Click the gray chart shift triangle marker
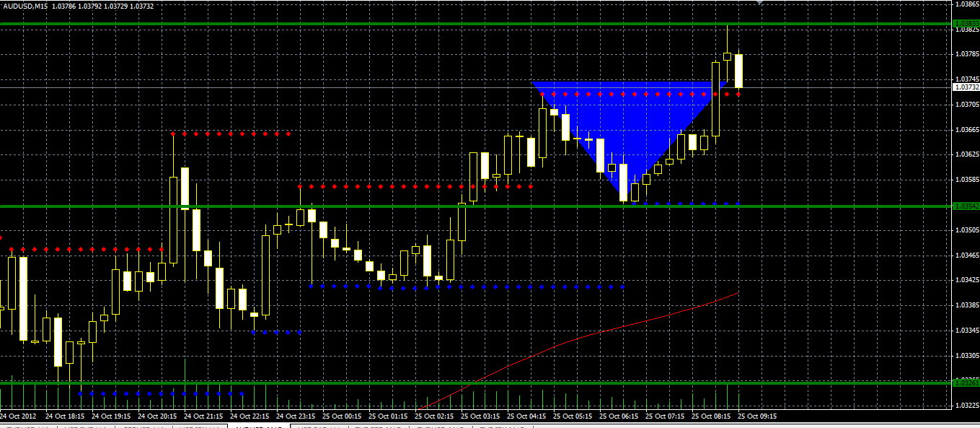980x428 pixels. (x=759, y=2)
